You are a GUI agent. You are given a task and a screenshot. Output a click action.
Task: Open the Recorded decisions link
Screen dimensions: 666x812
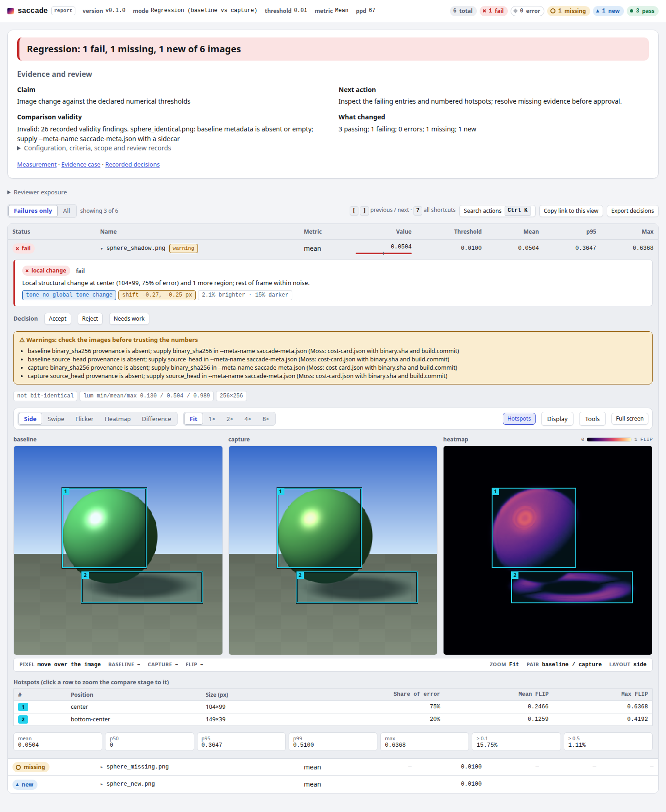point(132,165)
